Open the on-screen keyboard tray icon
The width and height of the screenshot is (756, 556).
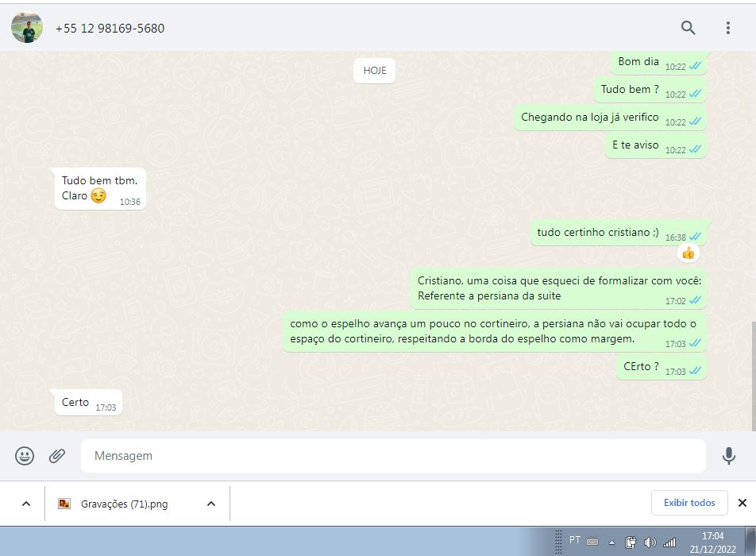(x=592, y=542)
